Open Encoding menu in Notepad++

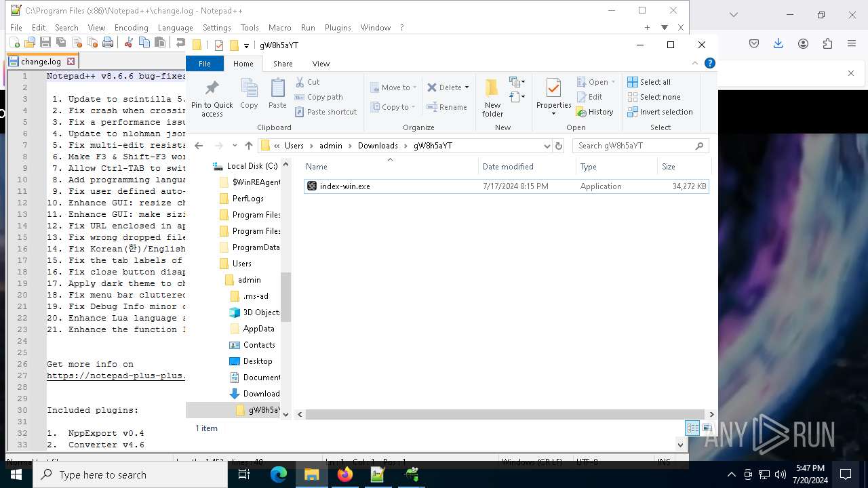(x=131, y=28)
